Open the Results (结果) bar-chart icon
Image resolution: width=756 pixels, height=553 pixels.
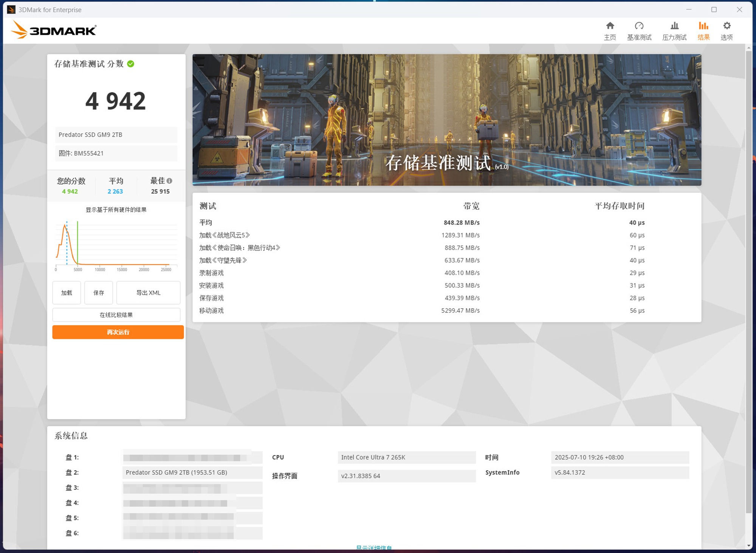coord(703,26)
